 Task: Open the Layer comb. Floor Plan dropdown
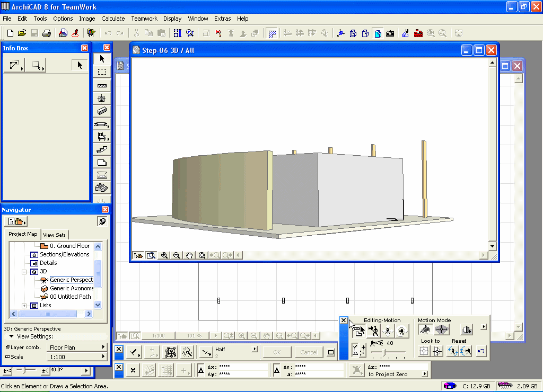tap(77, 348)
